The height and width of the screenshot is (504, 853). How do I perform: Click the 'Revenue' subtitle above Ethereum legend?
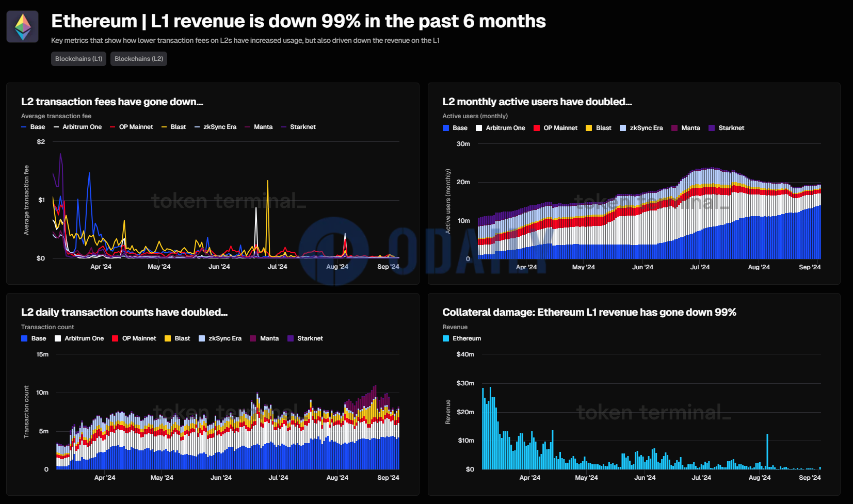(x=455, y=327)
